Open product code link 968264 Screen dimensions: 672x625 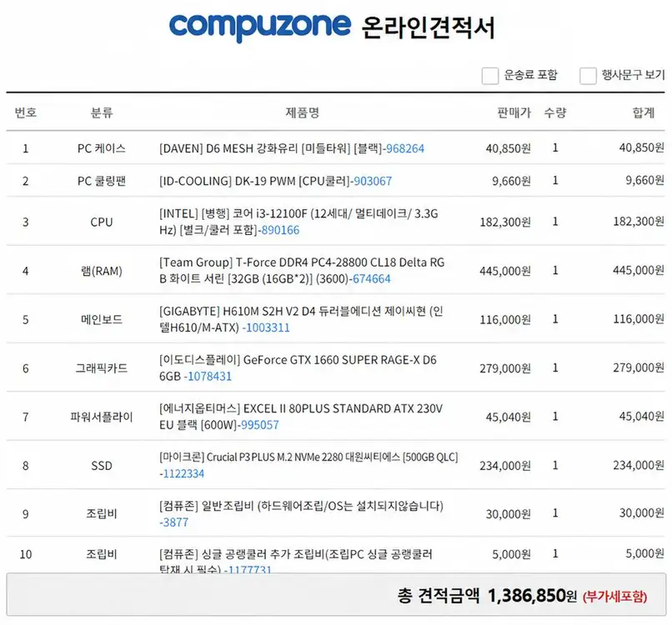(405, 148)
